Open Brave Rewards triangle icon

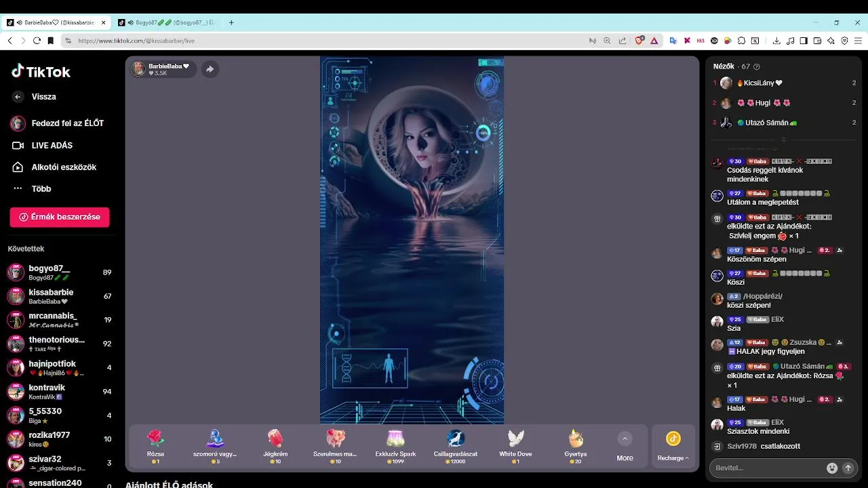click(x=654, y=41)
